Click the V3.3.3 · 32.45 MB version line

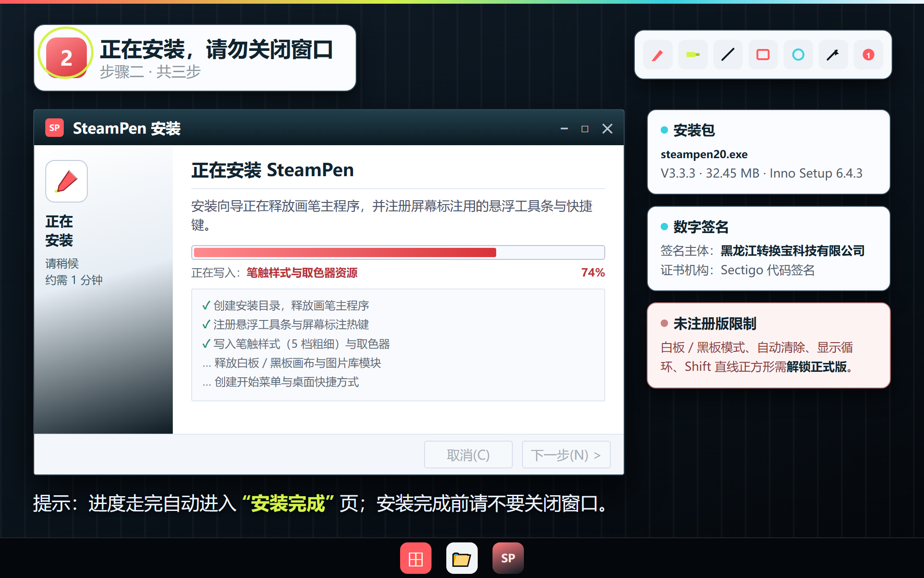click(761, 173)
